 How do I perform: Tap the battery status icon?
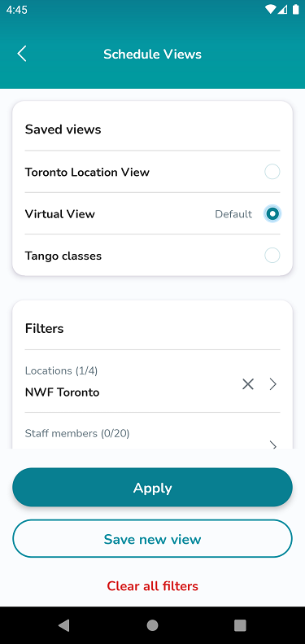tap(295, 10)
